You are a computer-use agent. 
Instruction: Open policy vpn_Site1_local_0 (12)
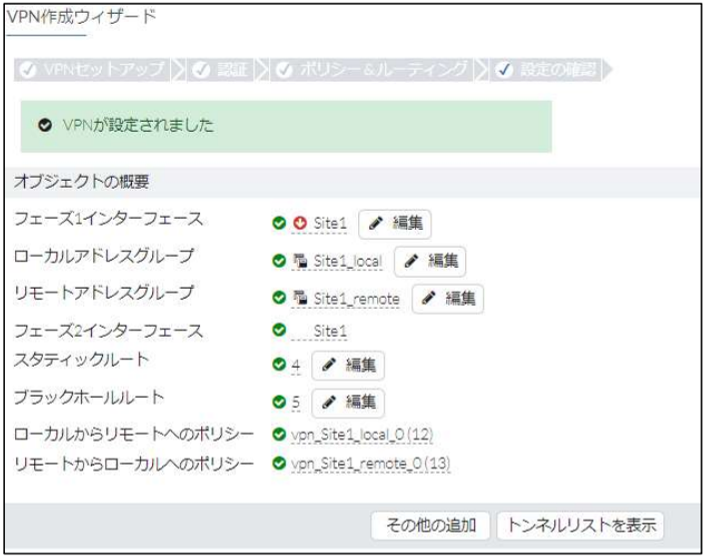tap(362, 435)
